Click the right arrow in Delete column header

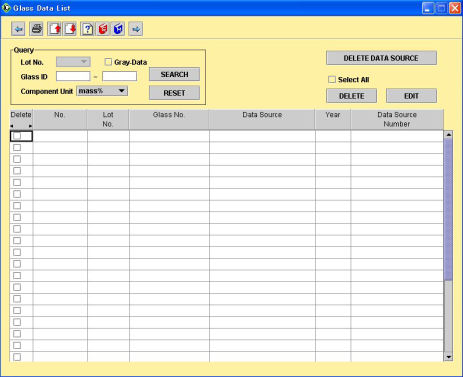tap(30, 126)
